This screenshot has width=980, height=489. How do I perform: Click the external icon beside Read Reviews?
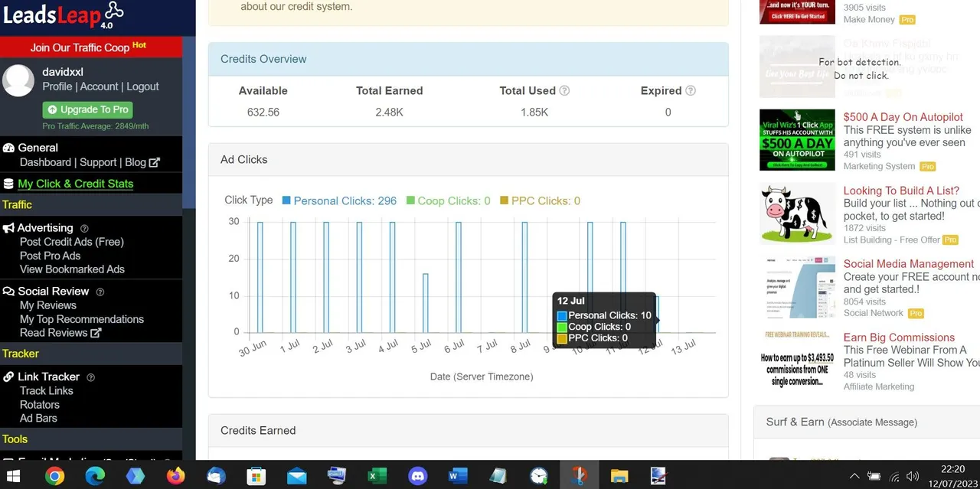click(x=96, y=333)
